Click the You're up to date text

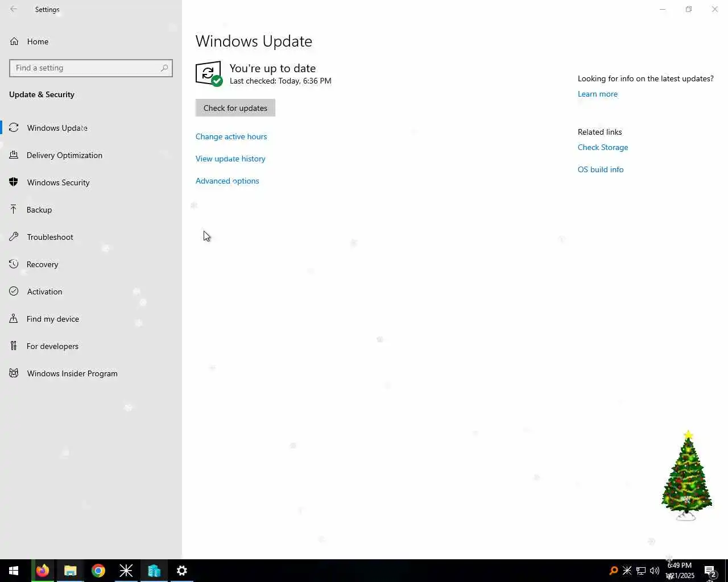coord(272,68)
